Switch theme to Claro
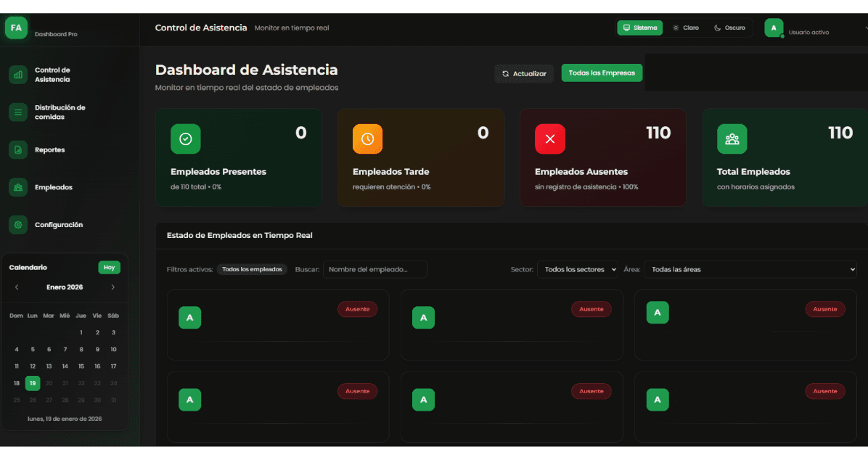 tap(685, 28)
